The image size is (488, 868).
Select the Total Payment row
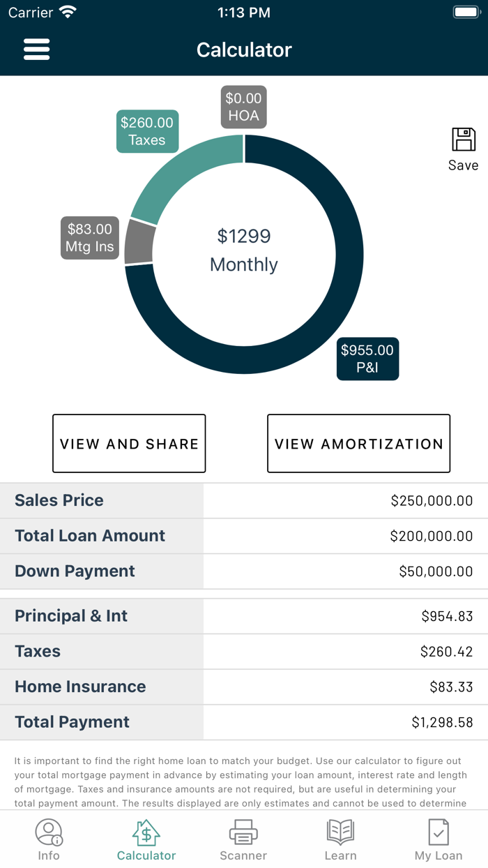coord(244,722)
